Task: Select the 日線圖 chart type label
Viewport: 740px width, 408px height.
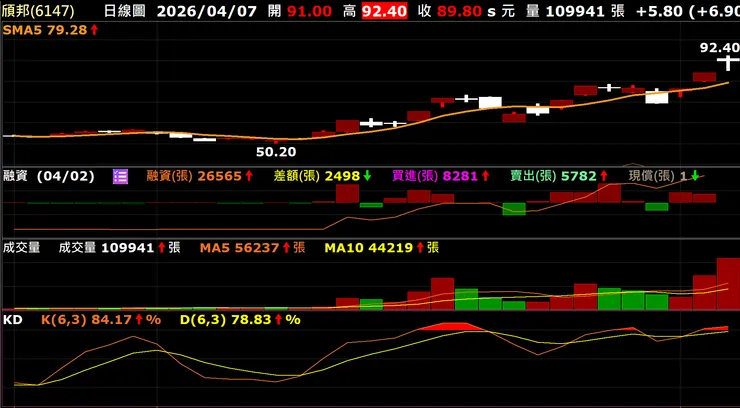Action: pyautogui.click(x=125, y=11)
